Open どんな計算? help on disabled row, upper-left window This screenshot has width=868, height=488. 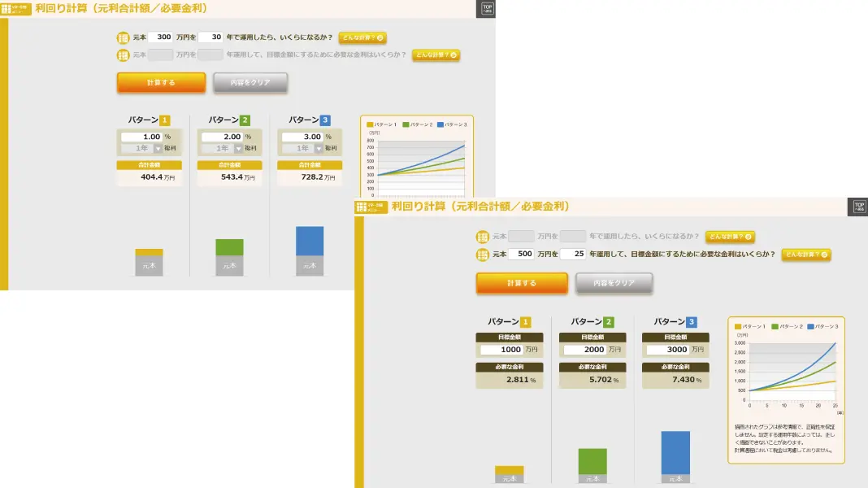click(436, 54)
